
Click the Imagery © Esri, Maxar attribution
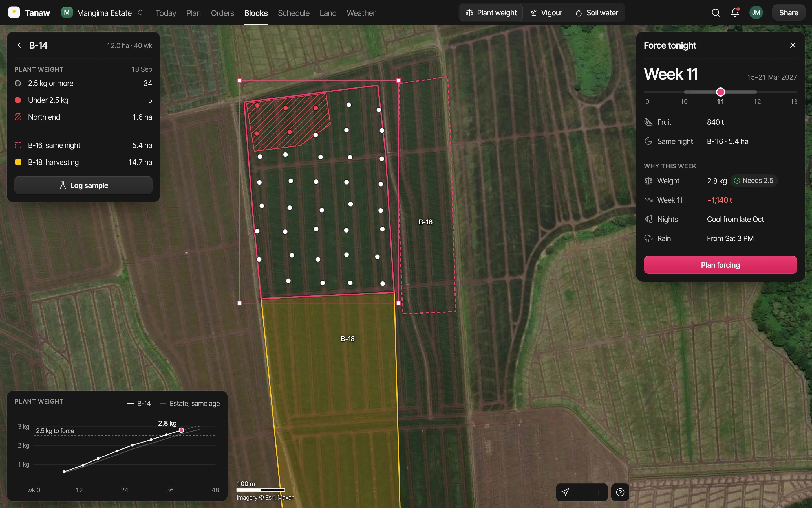[265, 497]
